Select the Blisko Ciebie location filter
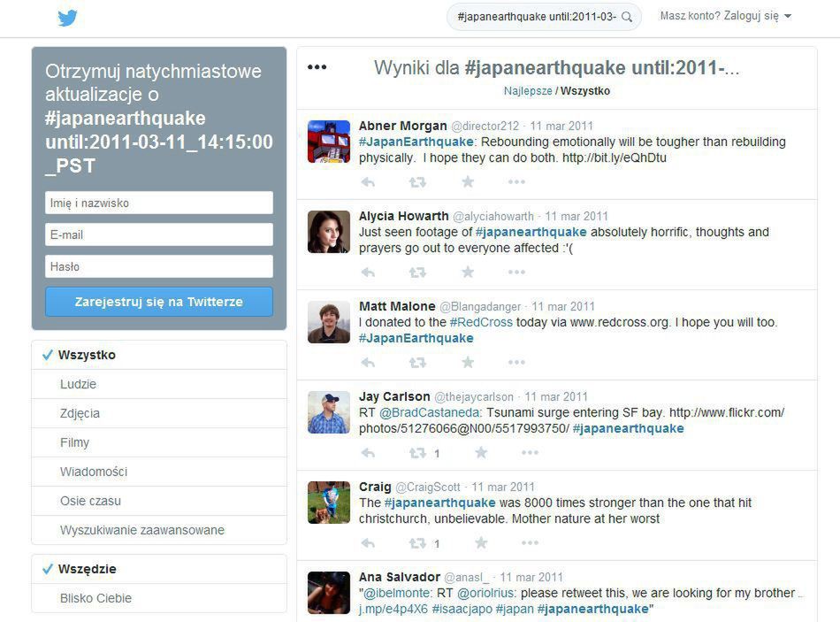 pyautogui.click(x=159, y=598)
